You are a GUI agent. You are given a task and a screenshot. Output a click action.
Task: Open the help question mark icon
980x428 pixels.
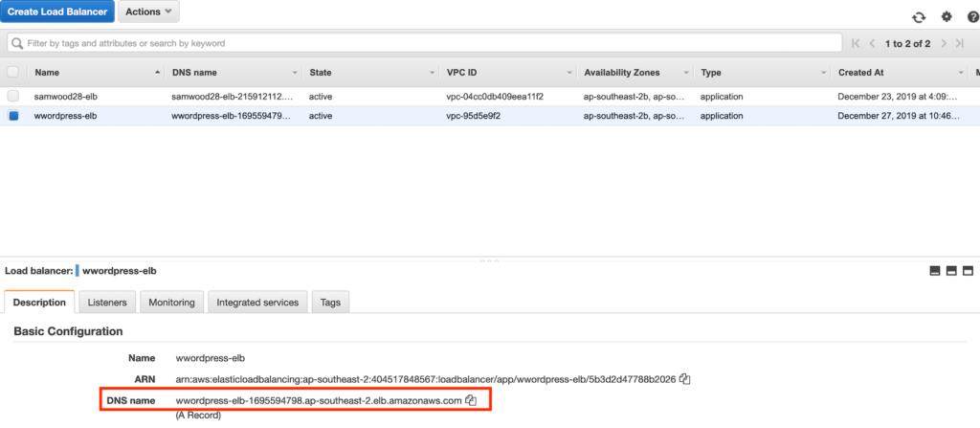972,17
